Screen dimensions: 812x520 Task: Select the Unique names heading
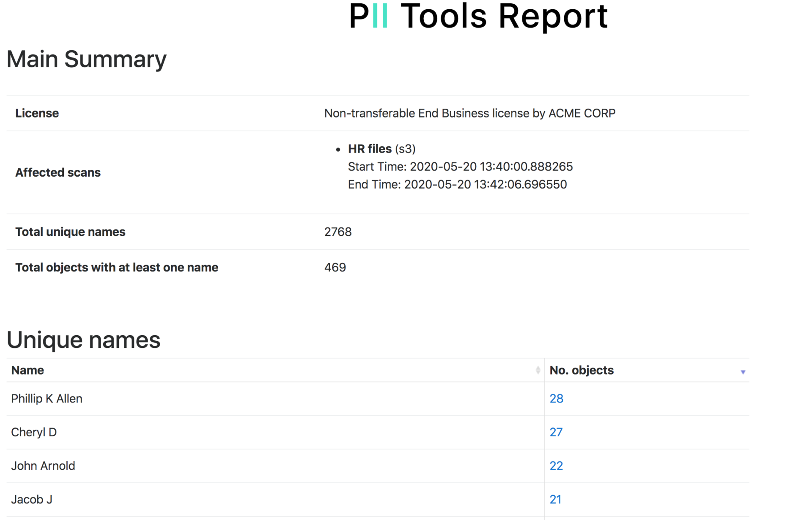(83, 339)
